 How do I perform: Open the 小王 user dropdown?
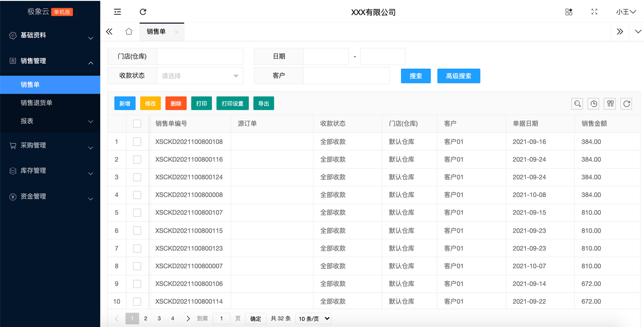(626, 12)
